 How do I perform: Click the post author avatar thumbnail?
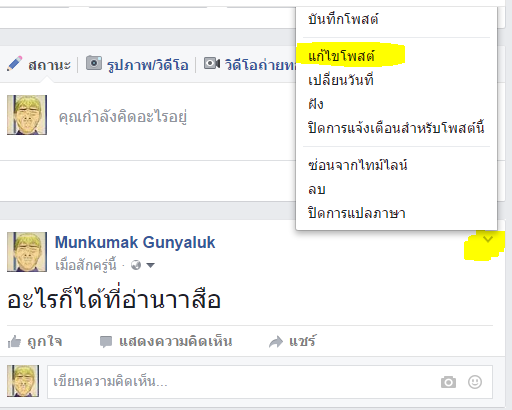(27, 252)
